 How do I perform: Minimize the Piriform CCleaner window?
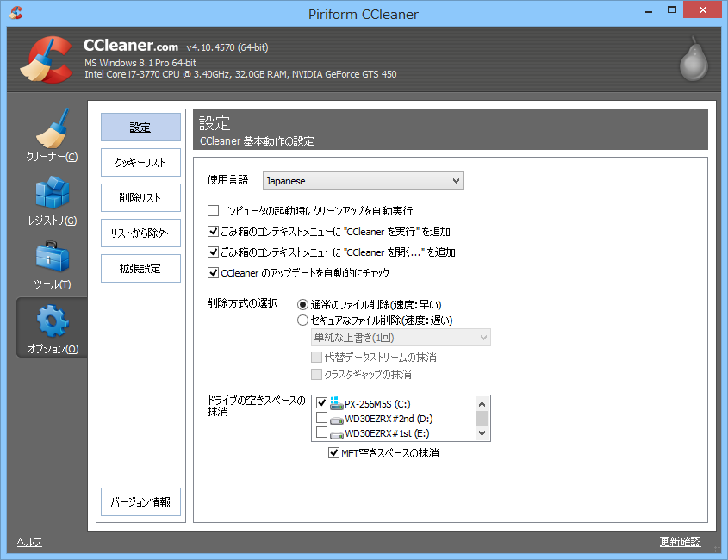point(649,10)
